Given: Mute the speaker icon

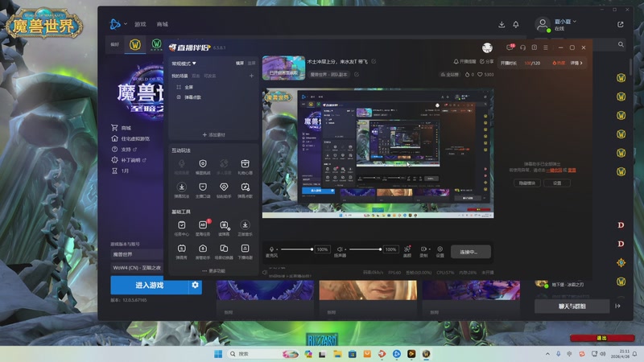Looking at the screenshot, I should click(x=340, y=249).
